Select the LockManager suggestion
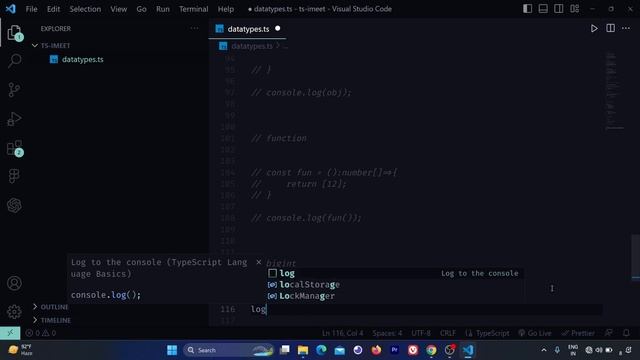 395,296
